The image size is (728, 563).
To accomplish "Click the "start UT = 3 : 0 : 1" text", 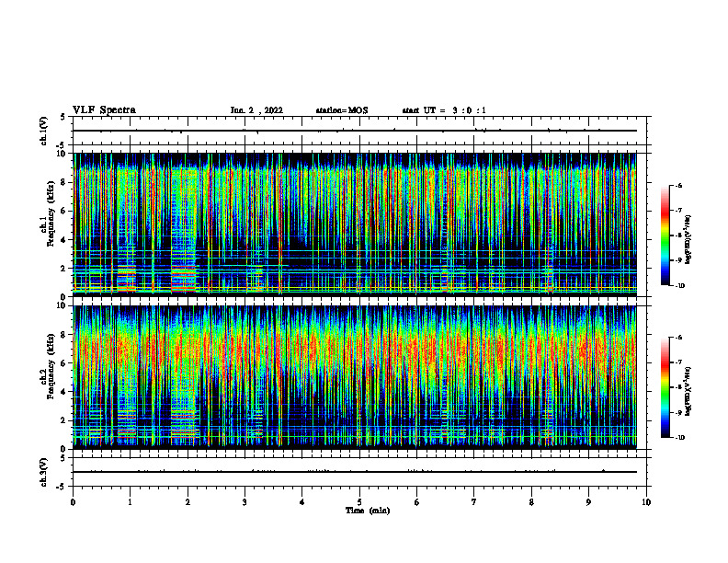I will click(x=444, y=110).
